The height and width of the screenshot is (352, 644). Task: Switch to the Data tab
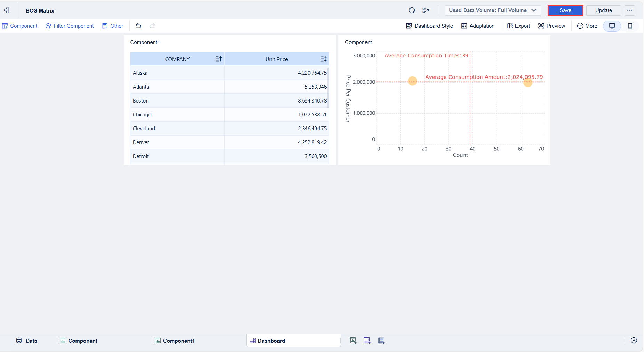[26, 341]
